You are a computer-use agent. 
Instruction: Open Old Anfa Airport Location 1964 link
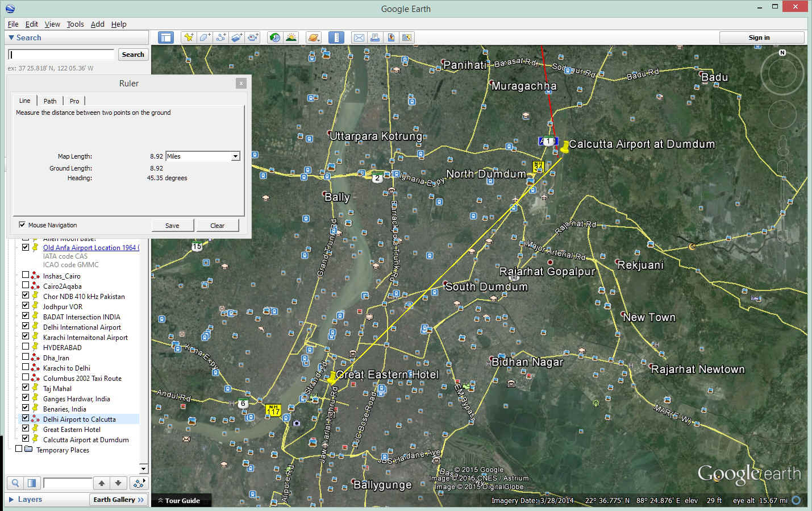(91, 247)
